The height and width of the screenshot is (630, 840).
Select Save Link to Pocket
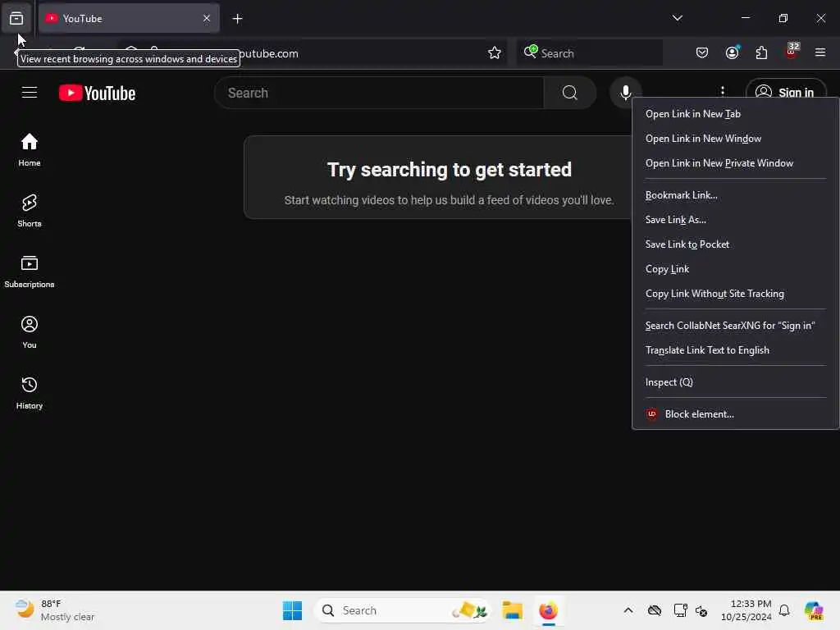click(x=735, y=244)
